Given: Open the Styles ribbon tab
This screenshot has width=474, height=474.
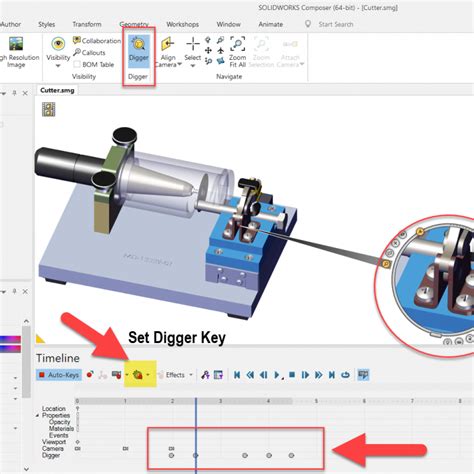Looking at the screenshot, I should tap(46, 24).
